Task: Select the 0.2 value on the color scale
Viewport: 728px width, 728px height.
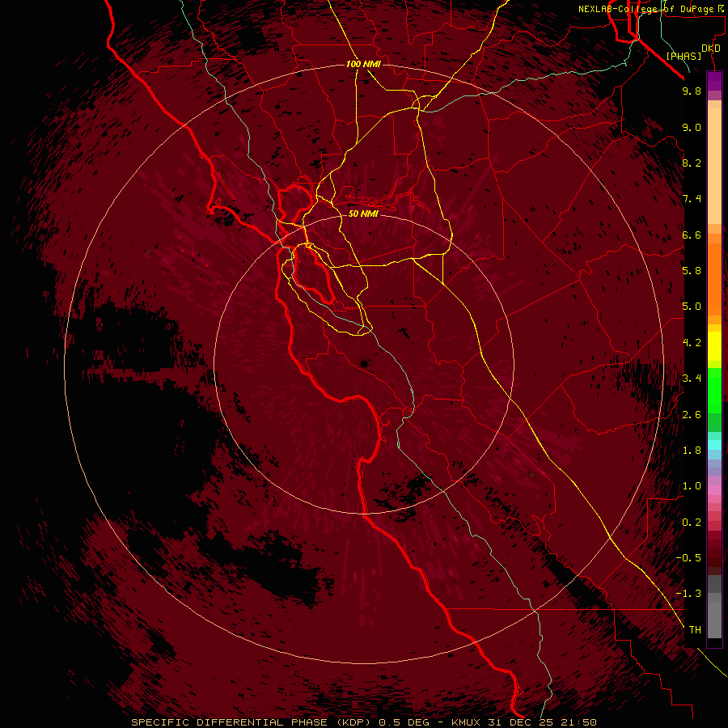Action: point(692,523)
